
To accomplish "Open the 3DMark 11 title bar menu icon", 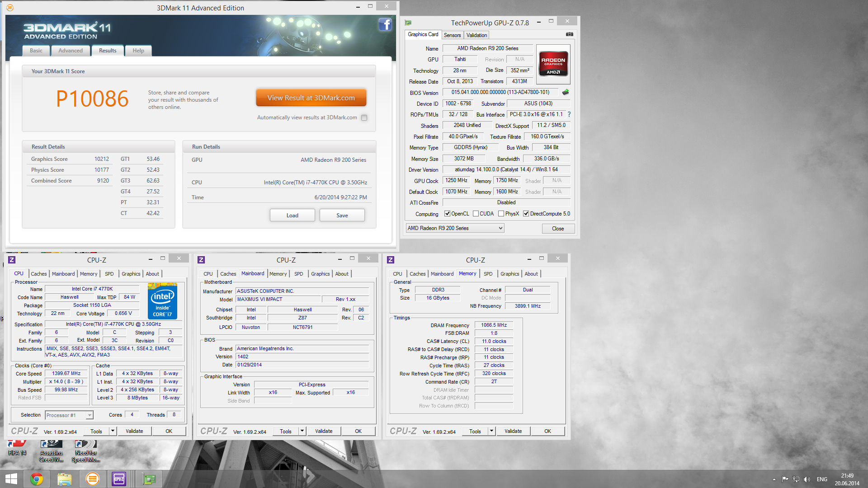I will pos(10,8).
